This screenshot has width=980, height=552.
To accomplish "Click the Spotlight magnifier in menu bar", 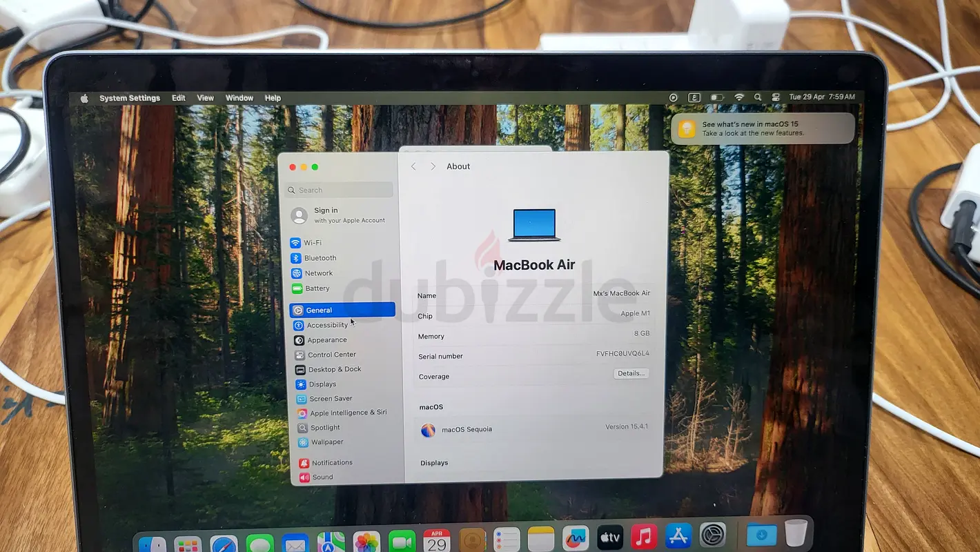I will 758,97.
